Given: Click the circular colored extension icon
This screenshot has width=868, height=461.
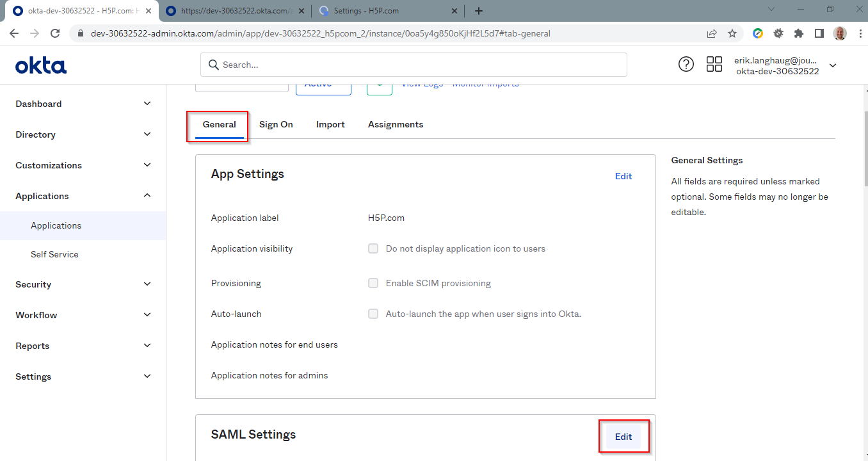Looking at the screenshot, I should click(x=758, y=33).
